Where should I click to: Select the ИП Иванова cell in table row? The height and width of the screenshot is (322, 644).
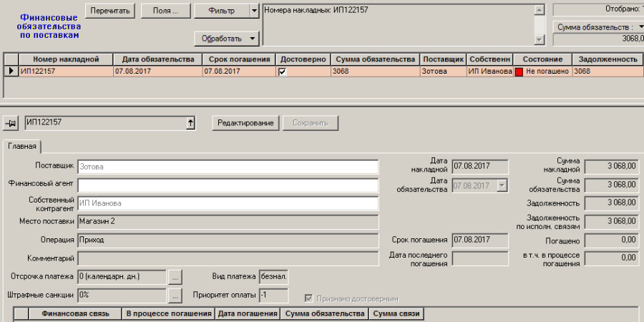point(490,71)
